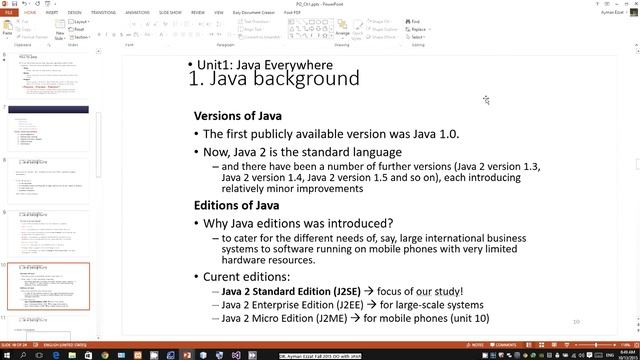
Task: Switch to the INSERT ribbon tab
Action: click(52, 13)
